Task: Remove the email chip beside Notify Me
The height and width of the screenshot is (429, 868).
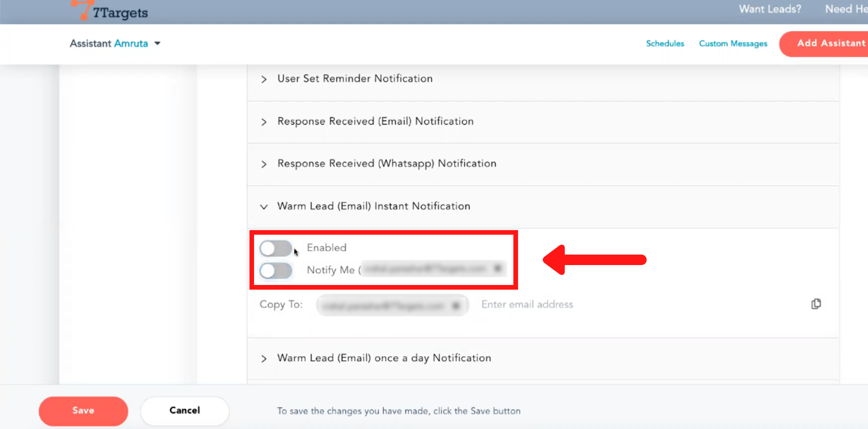Action: pos(498,269)
